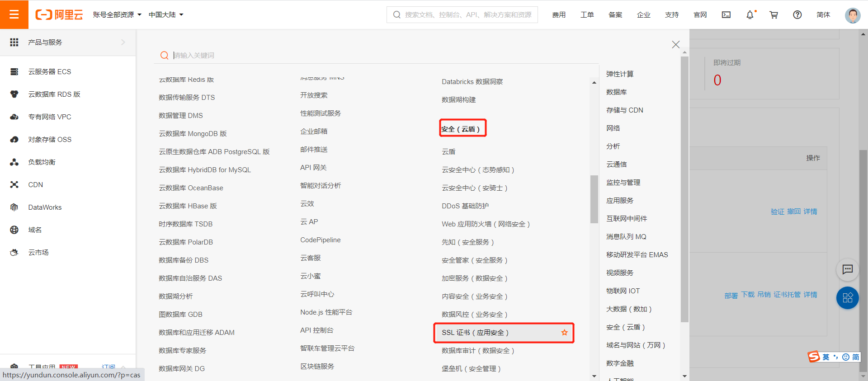Jump to the 弹性计算 category
This screenshot has height=381, width=868.
620,74
